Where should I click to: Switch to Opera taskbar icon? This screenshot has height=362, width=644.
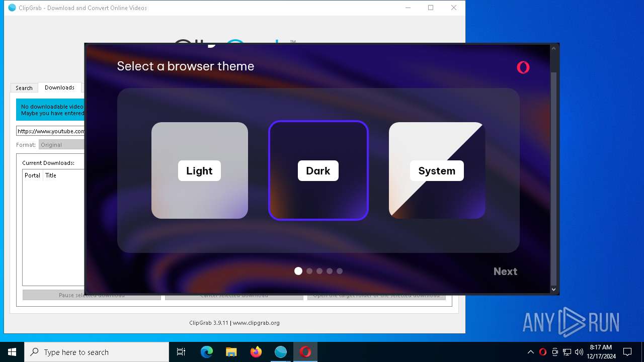click(305, 352)
